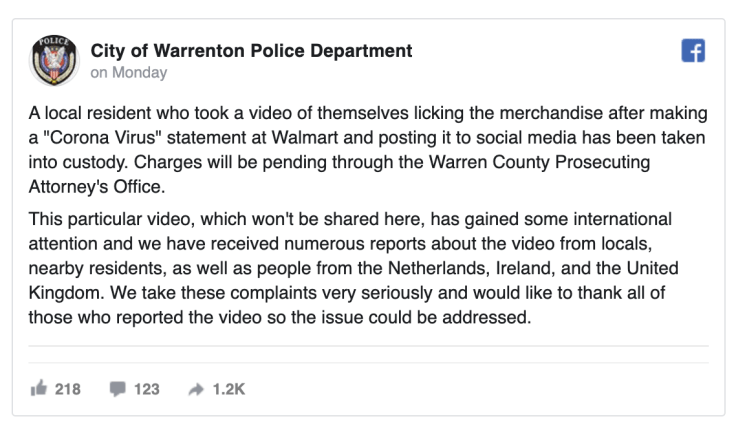736x432 pixels.
Task: Click the thumbs-up like icon
Action: coord(38,389)
